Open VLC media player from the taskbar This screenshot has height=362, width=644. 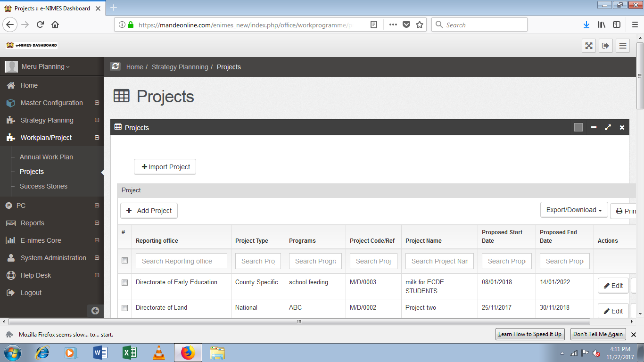(x=159, y=353)
